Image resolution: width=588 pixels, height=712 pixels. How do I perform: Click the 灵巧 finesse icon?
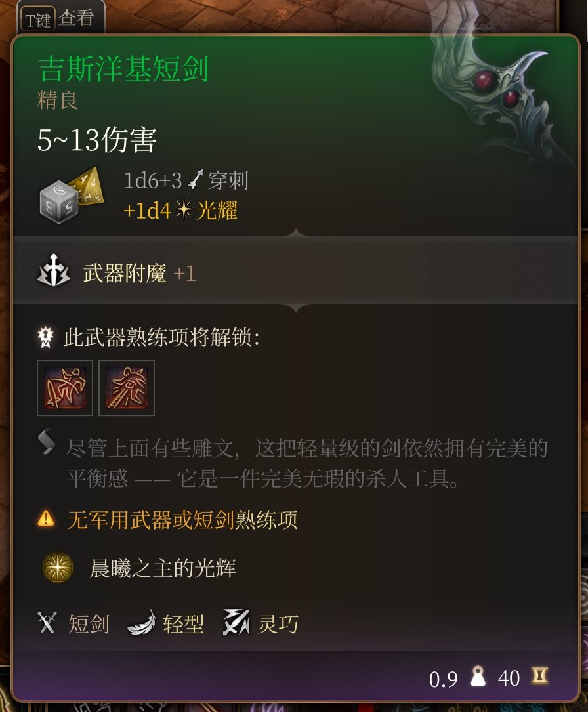236,622
